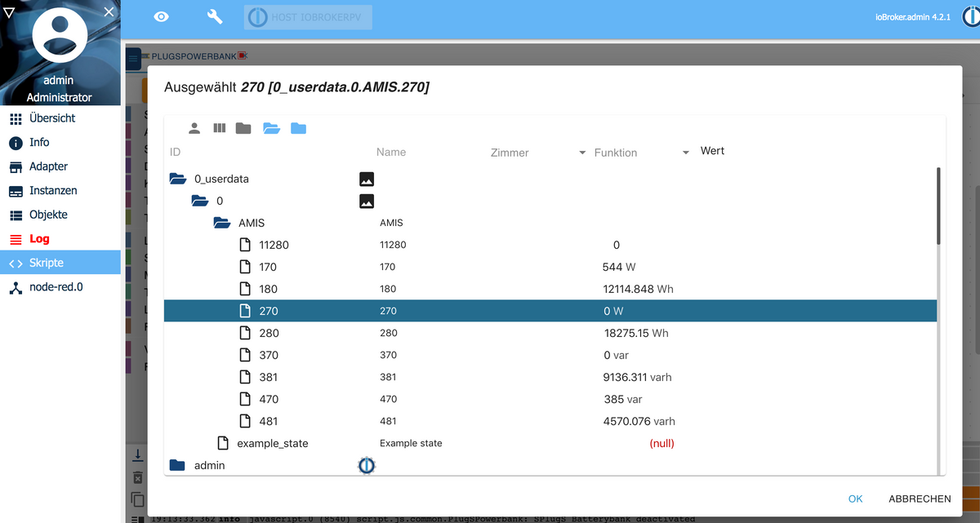Select the 481 state row
Viewport: 980px width, 523px height.
coord(550,421)
